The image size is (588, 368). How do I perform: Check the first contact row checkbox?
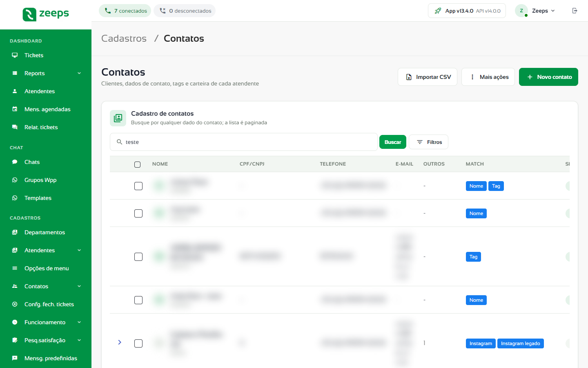(x=138, y=186)
